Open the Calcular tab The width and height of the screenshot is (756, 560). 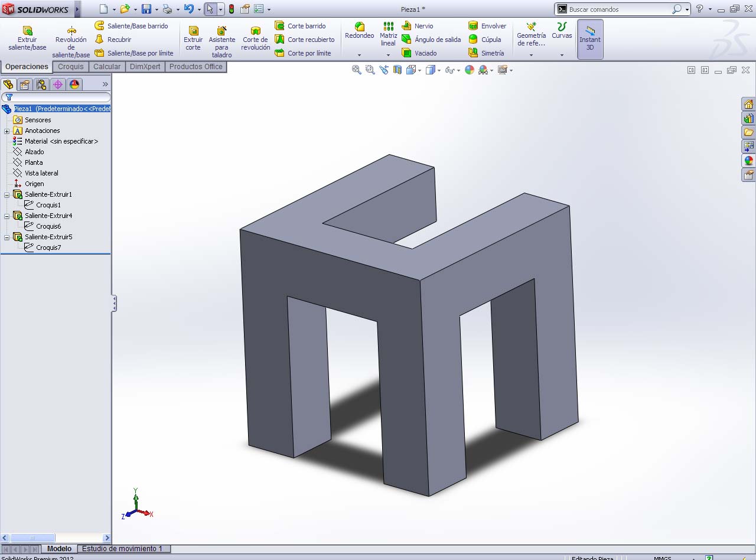point(107,67)
